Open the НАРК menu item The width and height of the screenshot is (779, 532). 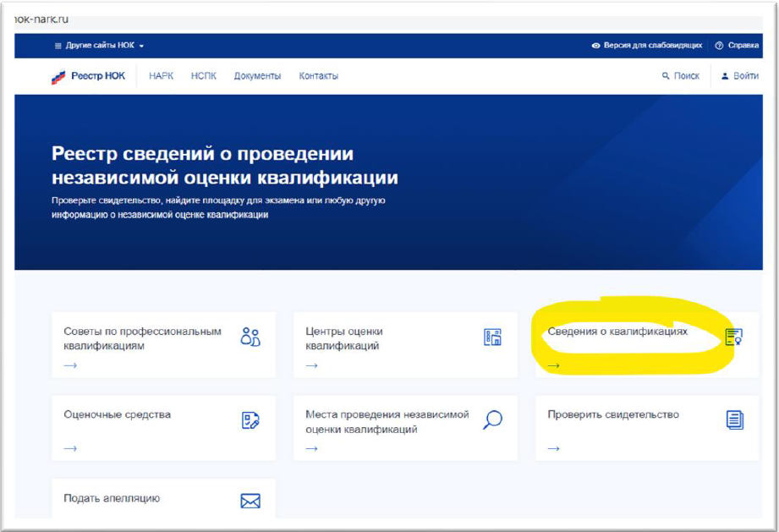161,76
